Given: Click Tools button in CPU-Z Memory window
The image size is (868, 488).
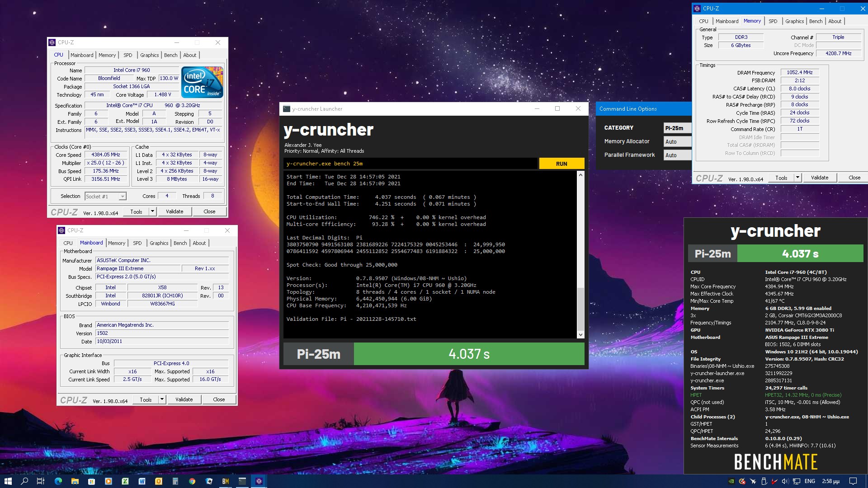Looking at the screenshot, I should pos(781,178).
